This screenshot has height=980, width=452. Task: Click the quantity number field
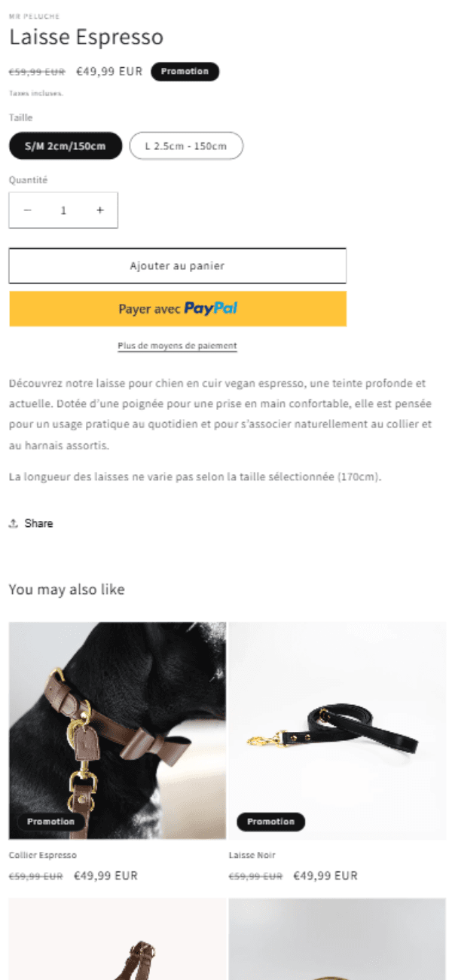coord(63,210)
